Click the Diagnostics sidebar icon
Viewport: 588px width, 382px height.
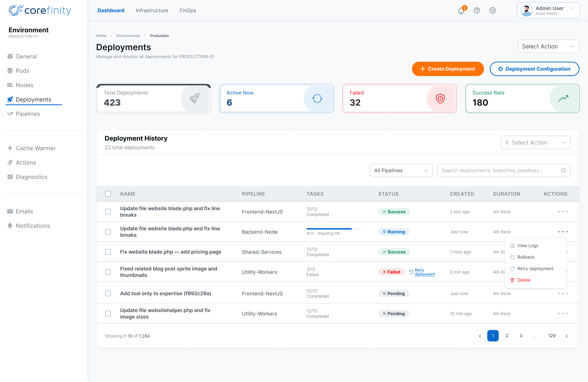[10, 177]
